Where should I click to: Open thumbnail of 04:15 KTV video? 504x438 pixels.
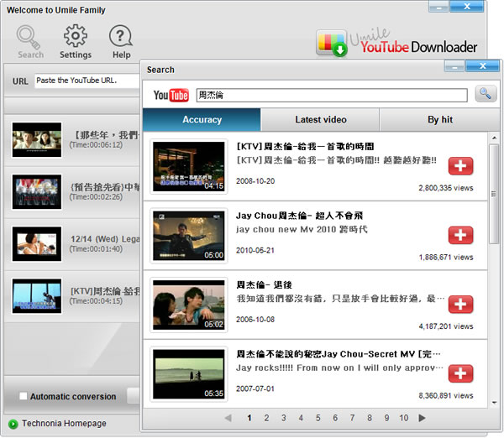point(189,166)
